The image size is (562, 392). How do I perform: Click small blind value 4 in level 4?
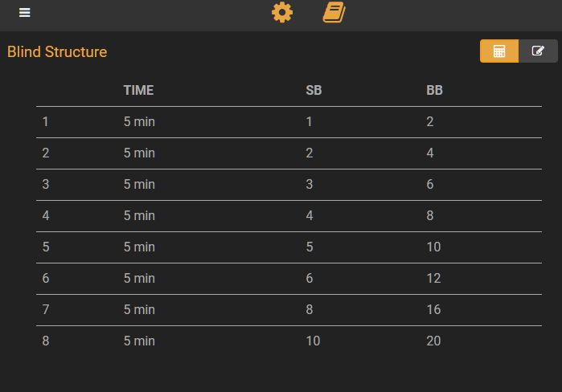pyautogui.click(x=310, y=216)
